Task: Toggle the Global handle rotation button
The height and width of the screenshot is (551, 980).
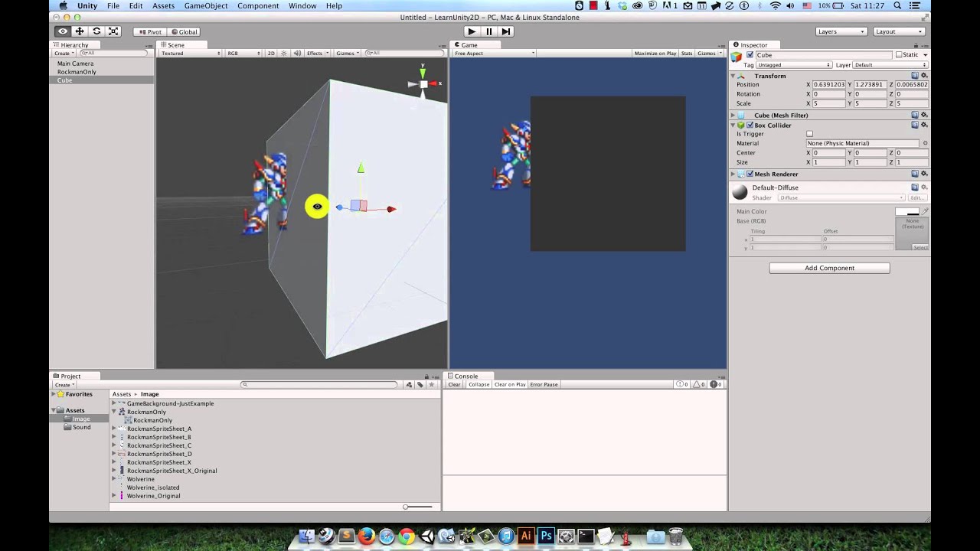Action: pos(184,32)
